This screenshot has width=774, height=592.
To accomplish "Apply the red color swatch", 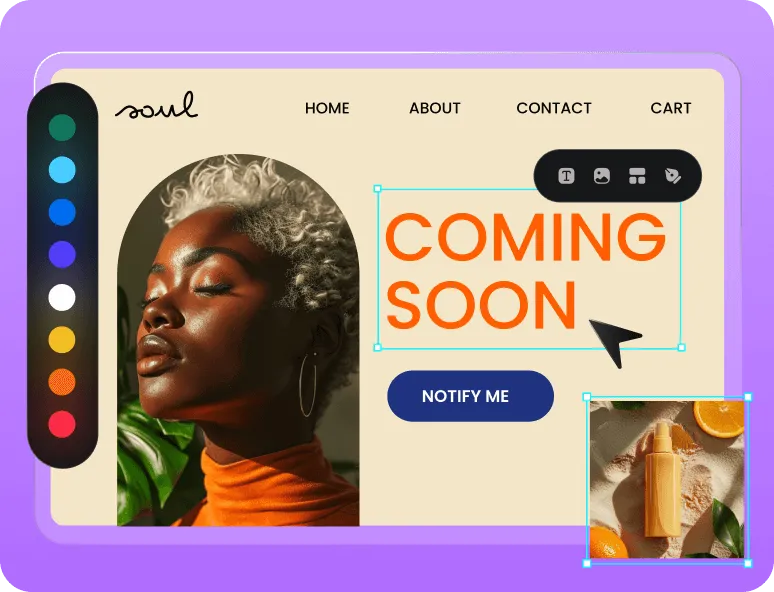I will tap(62, 424).
